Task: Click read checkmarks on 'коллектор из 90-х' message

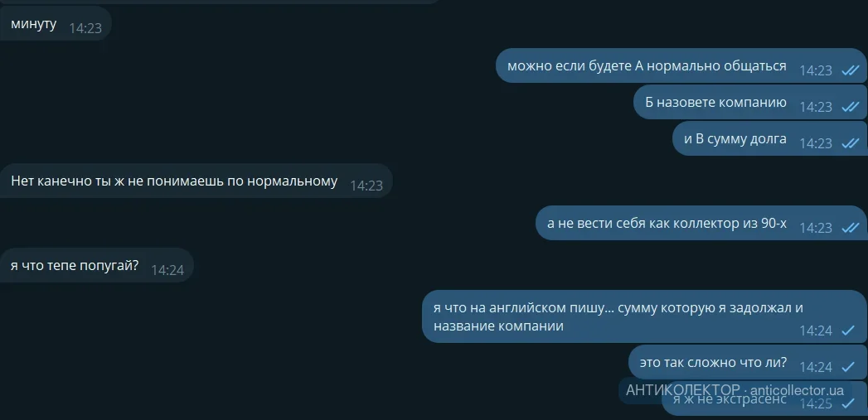Action: [x=850, y=228]
